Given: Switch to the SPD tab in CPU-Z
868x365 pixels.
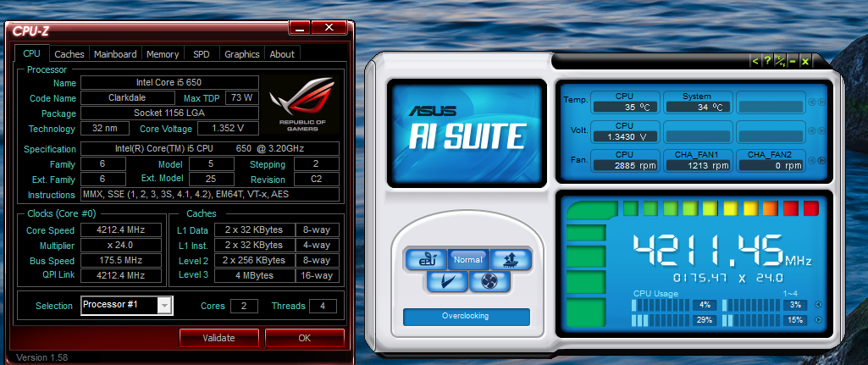Looking at the screenshot, I should (x=202, y=53).
